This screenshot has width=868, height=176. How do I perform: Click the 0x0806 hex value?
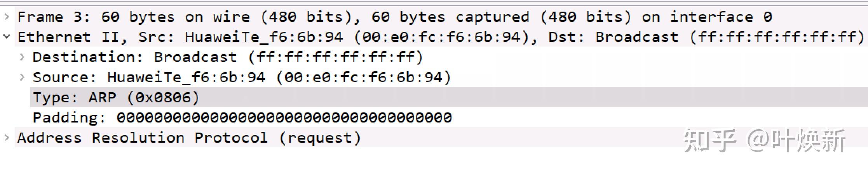tap(163, 97)
